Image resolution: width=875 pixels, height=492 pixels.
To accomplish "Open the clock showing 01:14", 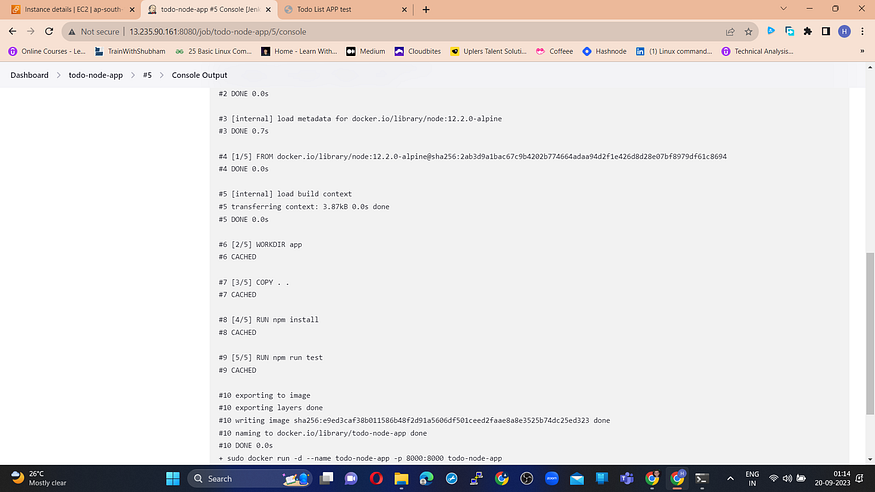I will point(832,479).
